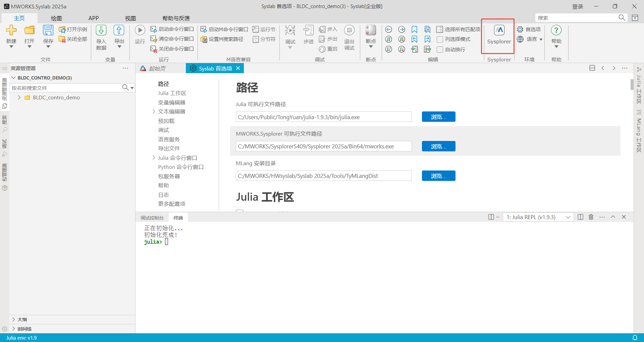644x342 pixels.
Task: Enable the 列选择模式 checkbox
Action: pos(440,39)
